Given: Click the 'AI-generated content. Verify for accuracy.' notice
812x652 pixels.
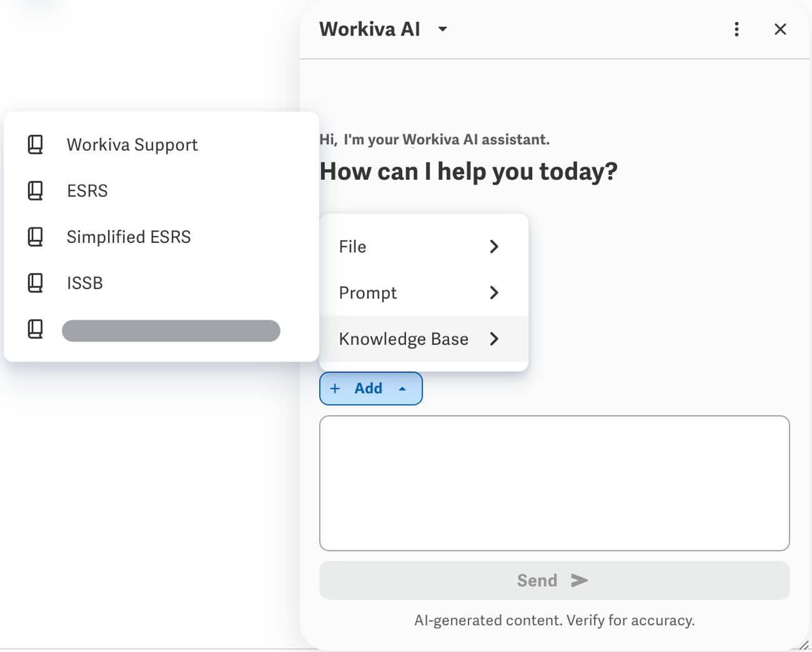Looking at the screenshot, I should pos(555,620).
